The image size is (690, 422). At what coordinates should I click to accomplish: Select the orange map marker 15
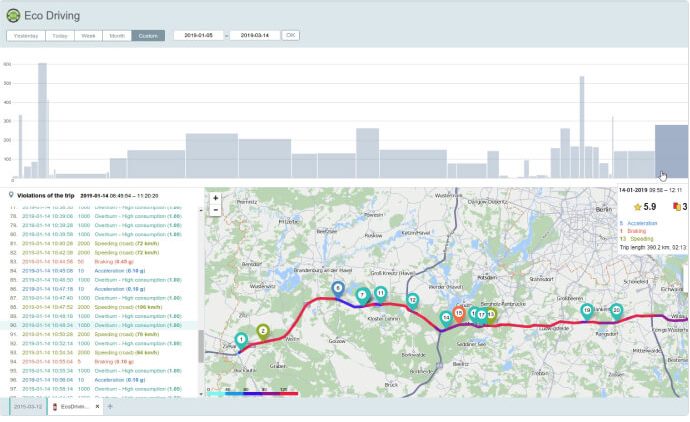tap(459, 313)
